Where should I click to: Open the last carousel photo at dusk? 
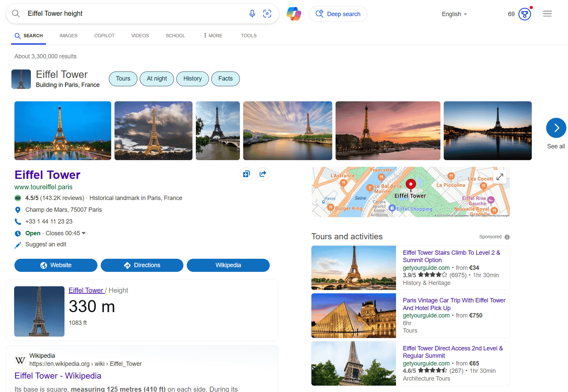488,131
